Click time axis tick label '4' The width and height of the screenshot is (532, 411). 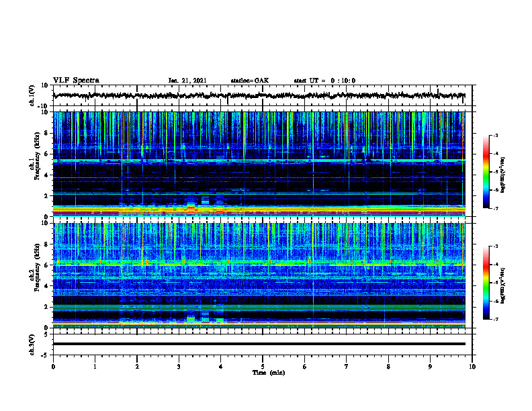(221, 367)
